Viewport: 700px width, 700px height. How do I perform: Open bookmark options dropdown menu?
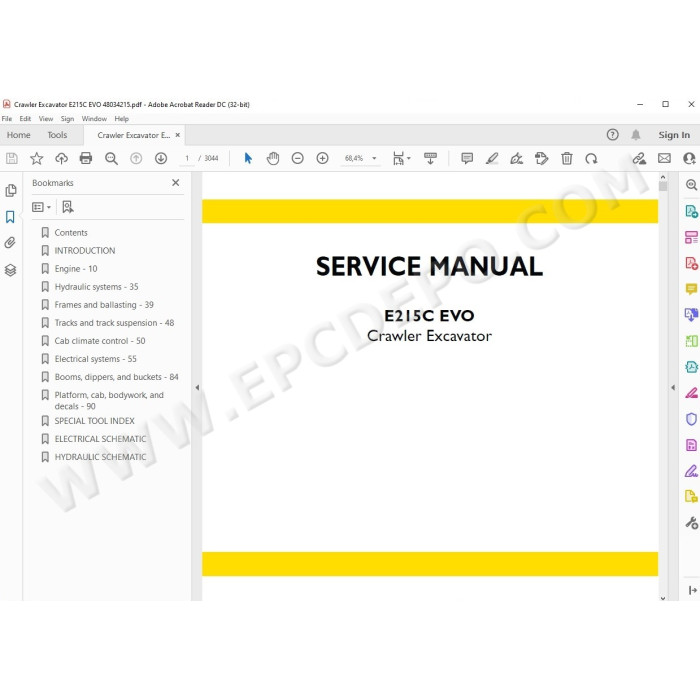point(41,207)
